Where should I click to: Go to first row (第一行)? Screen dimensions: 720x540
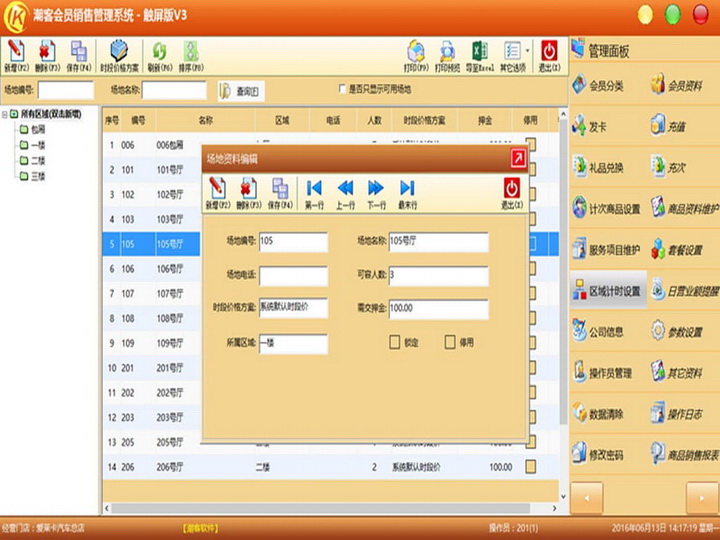click(x=314, y=193)
